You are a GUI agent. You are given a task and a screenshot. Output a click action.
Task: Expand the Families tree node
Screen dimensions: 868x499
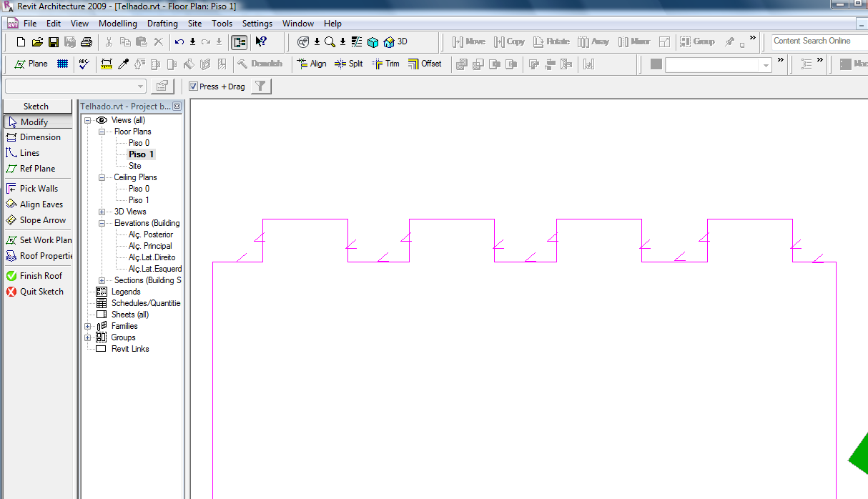tap(88, 326)
